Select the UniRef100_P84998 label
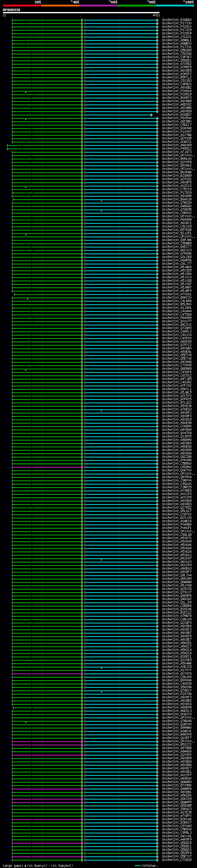Image resolution: width=197 pixels, height=868 pixels. coord(177,220)
